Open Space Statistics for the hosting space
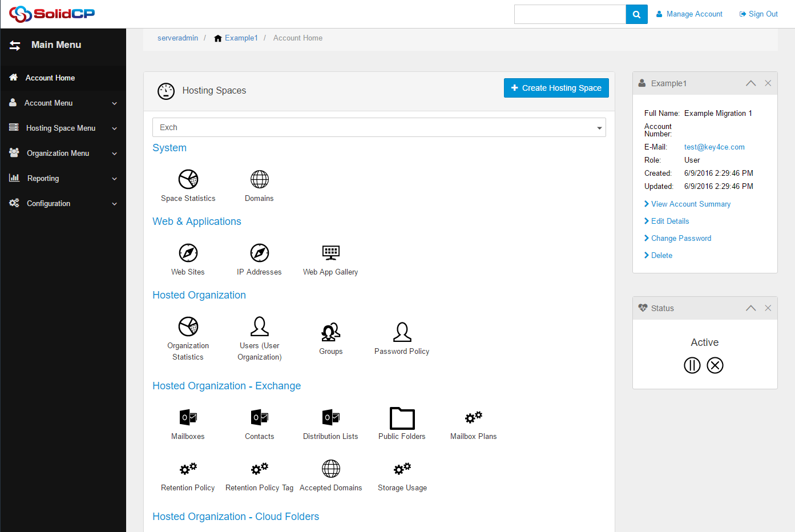The image size is (795, 532). pyautogui.click(x=188, y=185)
